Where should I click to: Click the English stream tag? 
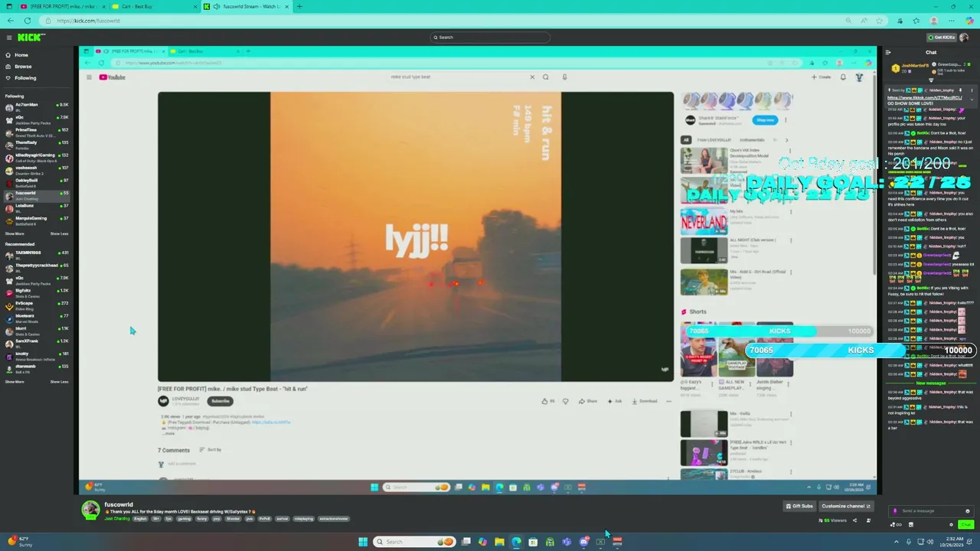click(x=140, y=519)
